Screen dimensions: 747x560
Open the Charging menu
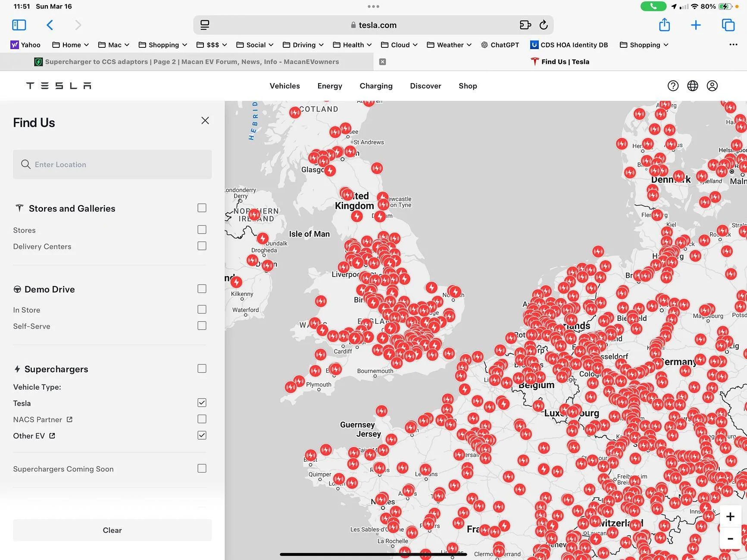click(x=376, y=86)
